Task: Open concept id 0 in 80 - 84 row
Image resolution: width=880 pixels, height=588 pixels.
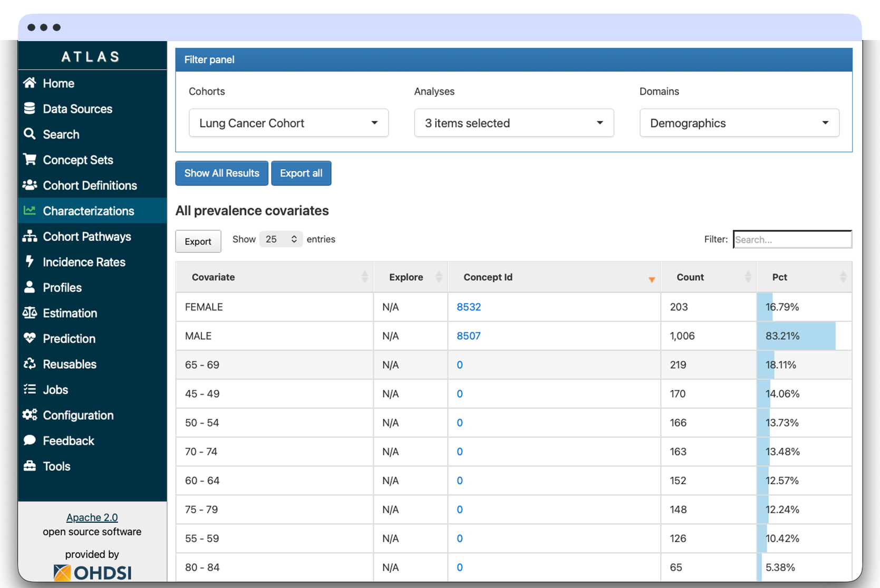Action: [460, 567]
